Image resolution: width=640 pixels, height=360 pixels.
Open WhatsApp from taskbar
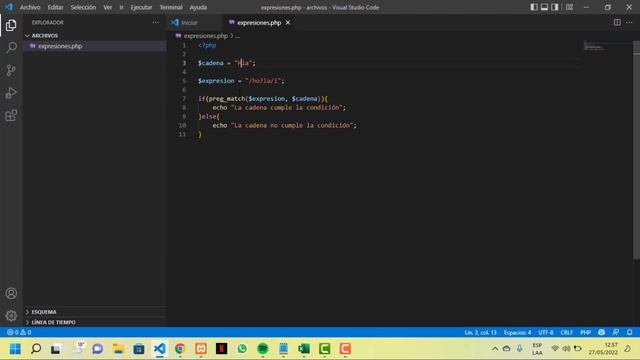(242, 349)
